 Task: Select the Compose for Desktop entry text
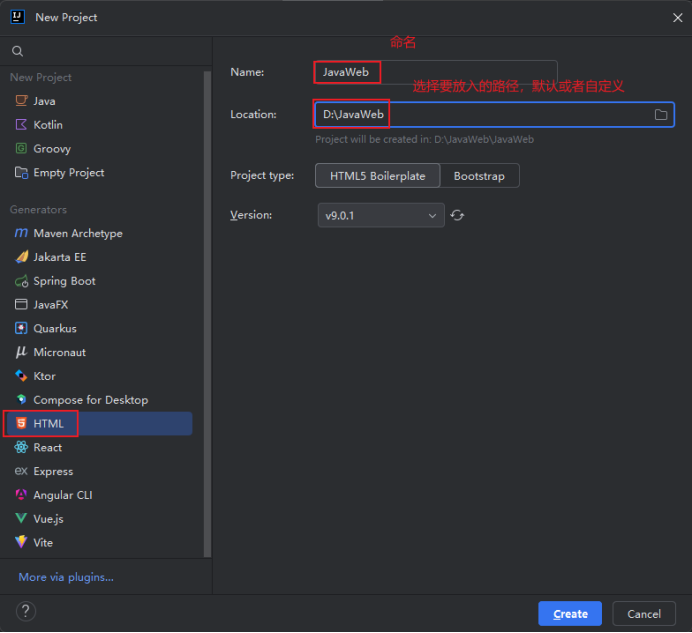(x=91, y=400)
